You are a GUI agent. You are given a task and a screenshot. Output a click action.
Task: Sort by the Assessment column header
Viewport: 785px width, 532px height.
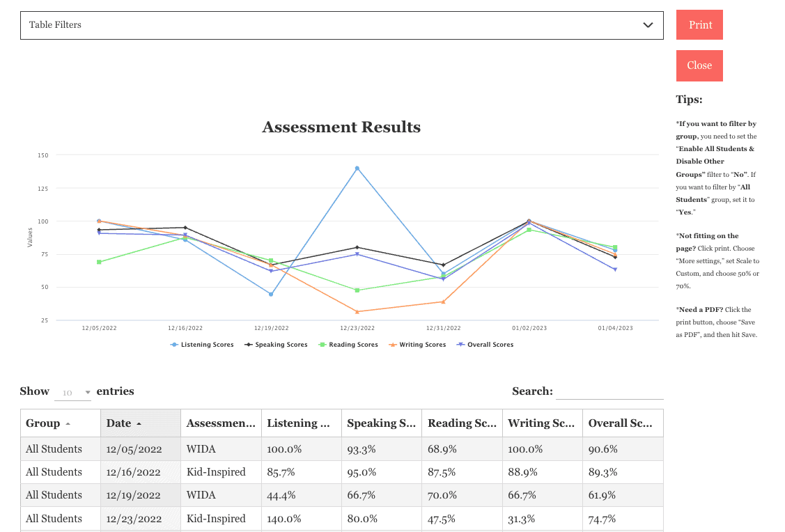tap(221, 423)
